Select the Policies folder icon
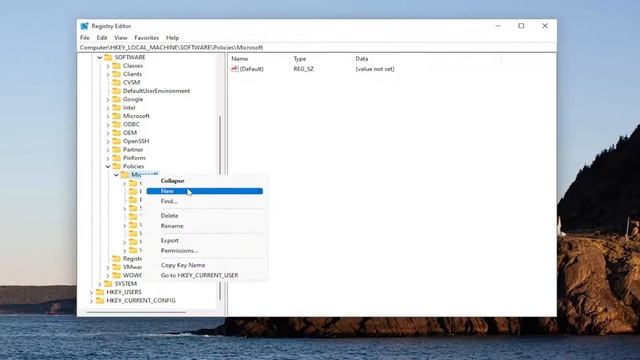Screen dimensions: 640x360 point(117,166)
